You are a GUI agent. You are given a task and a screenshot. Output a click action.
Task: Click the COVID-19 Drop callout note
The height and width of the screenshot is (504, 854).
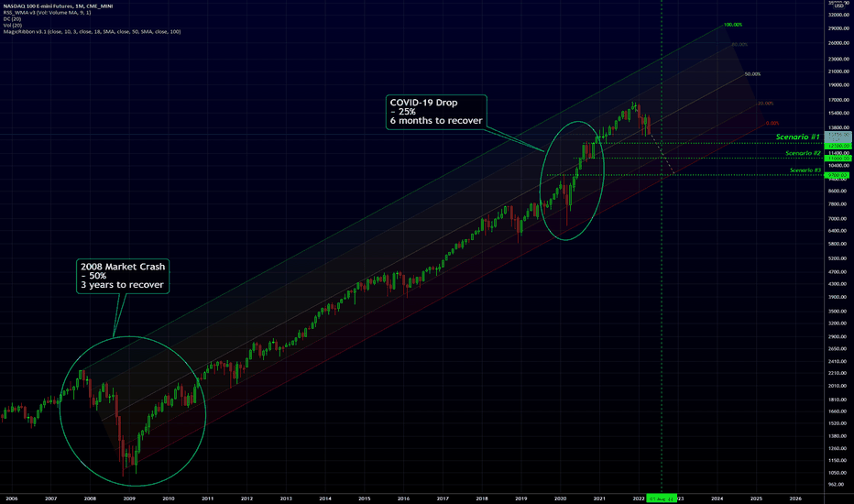(436, 112)
